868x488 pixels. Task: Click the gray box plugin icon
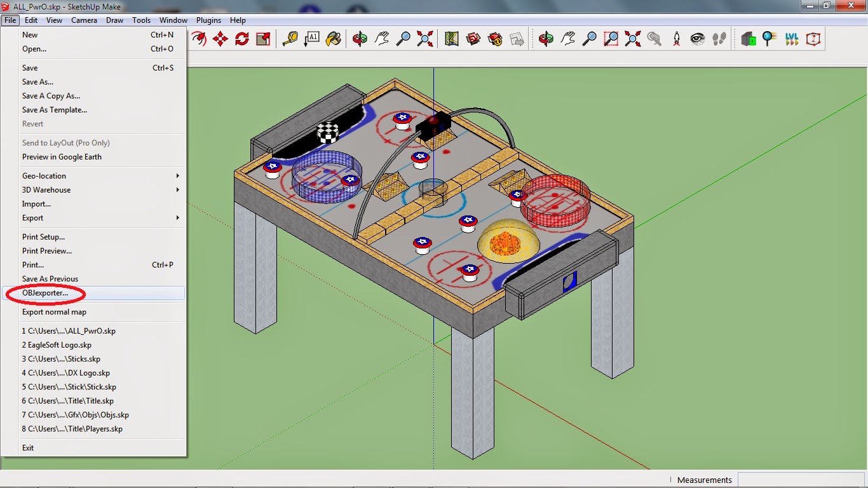point(749,39)
